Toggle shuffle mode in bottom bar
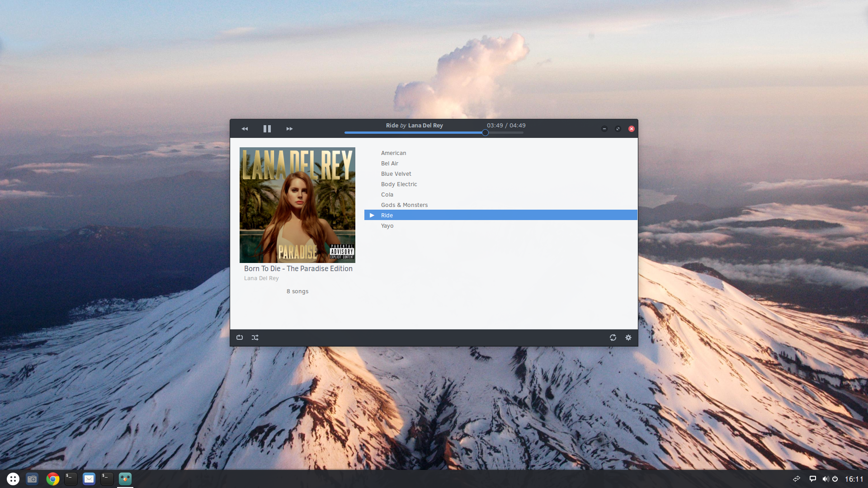 255,338
